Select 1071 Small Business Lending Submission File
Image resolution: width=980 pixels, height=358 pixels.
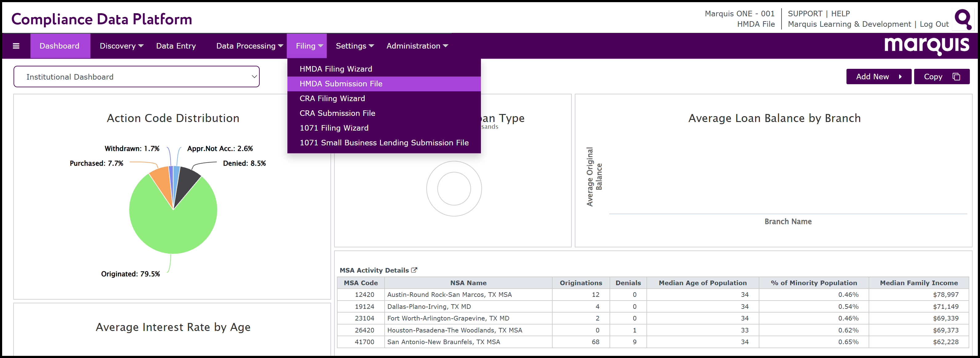point(384,143)
